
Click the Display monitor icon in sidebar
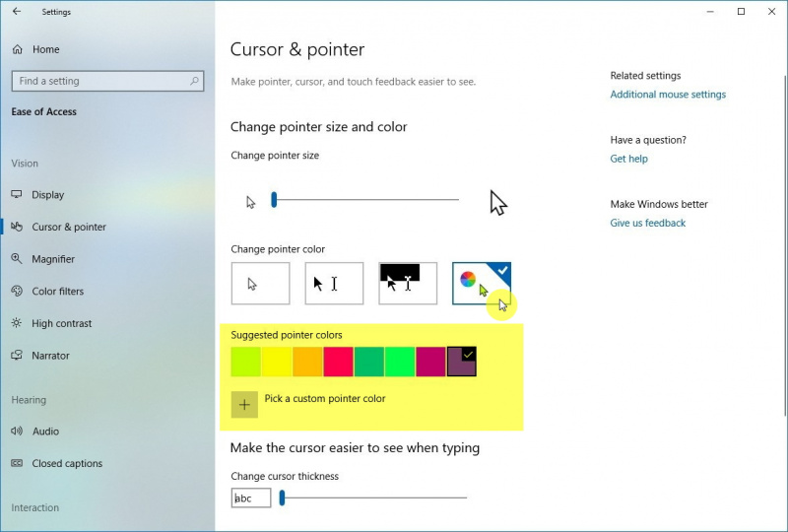click(17, 194)
